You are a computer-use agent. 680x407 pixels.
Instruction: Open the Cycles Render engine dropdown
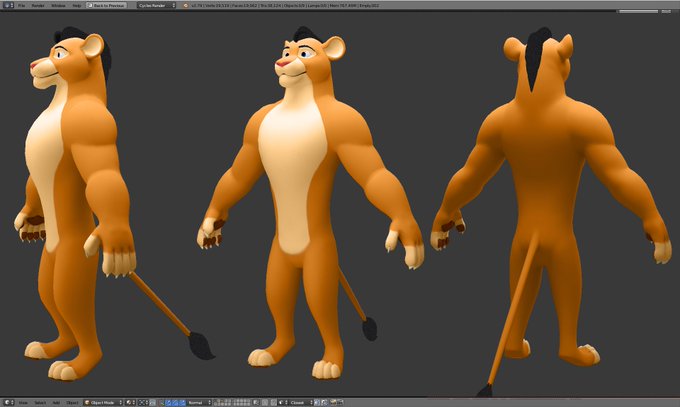157,5
